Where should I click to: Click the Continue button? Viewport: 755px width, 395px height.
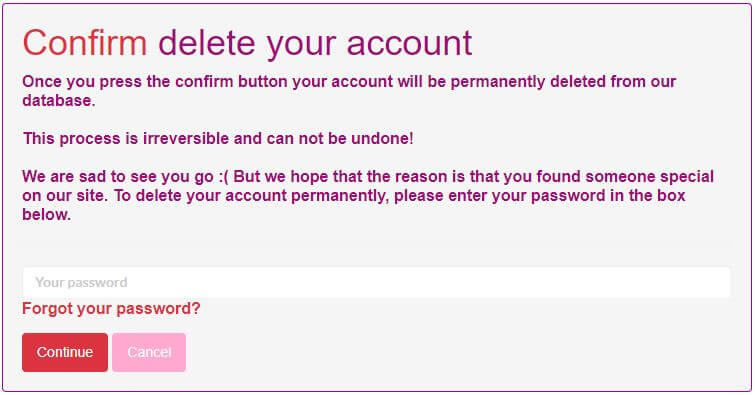pyautogui.click(x=65, y=352)
